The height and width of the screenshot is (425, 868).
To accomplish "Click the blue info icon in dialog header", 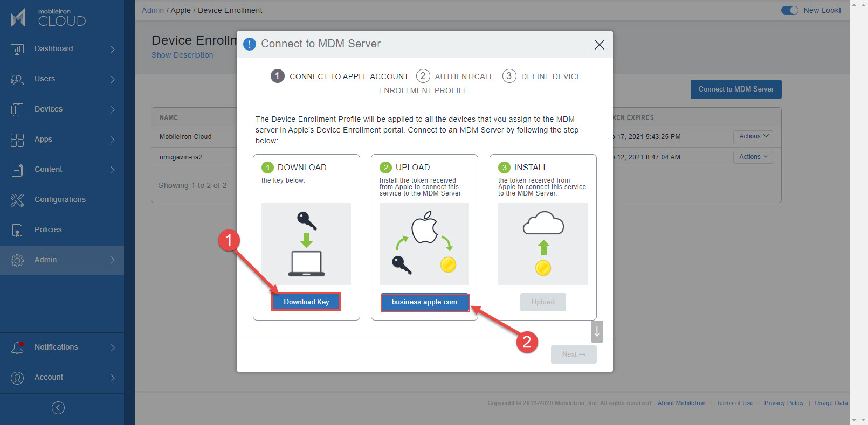I will [x=250, y=44].
